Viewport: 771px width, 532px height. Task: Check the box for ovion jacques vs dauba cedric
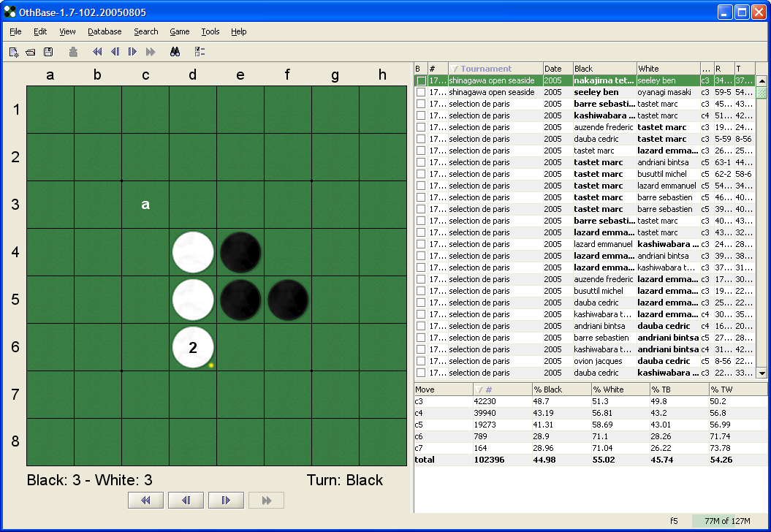click(421, 362)
